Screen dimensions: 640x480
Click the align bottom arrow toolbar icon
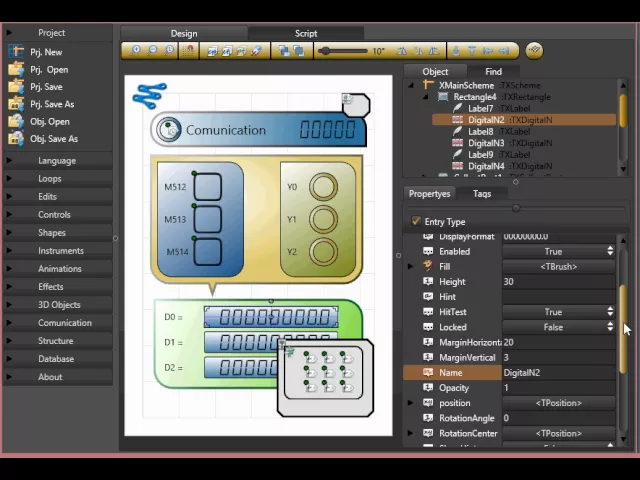point(456,51)
